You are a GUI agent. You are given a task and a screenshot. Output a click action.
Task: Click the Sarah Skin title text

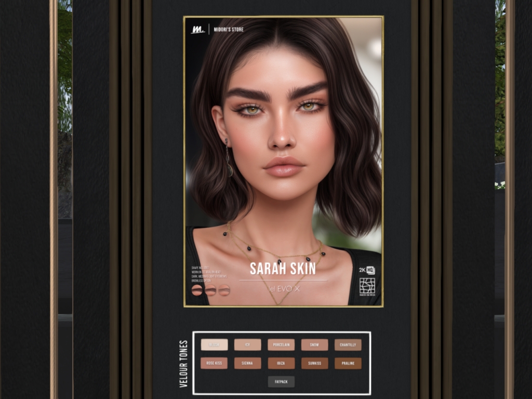click(x=282, y=269)
